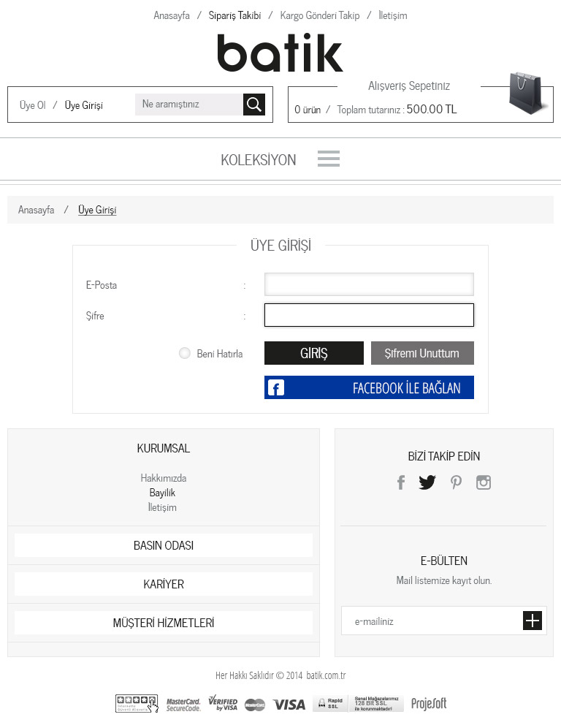
Task: Open the shopping bag cart icon
Action: [x=528, y=94]
